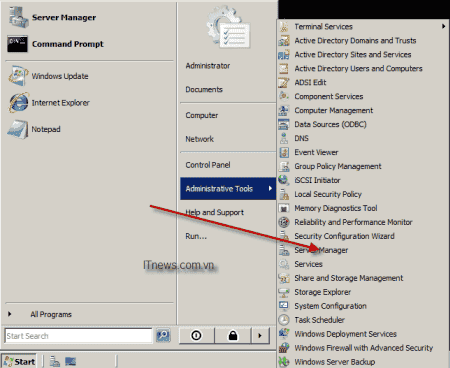This screenshot has height=368, width=450.
Task: Click the Task Scheduler clock icon
Action: pyautogui.click(x=284, y=320)
